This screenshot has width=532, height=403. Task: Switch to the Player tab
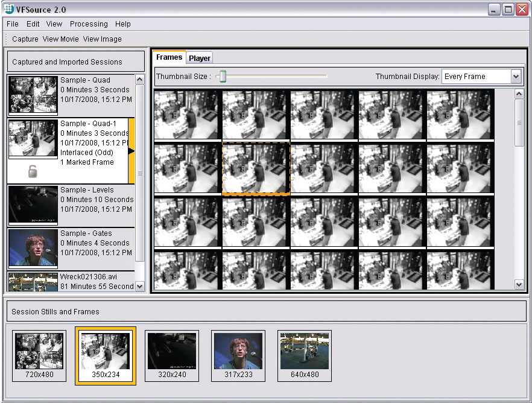[x=200, y=58]
